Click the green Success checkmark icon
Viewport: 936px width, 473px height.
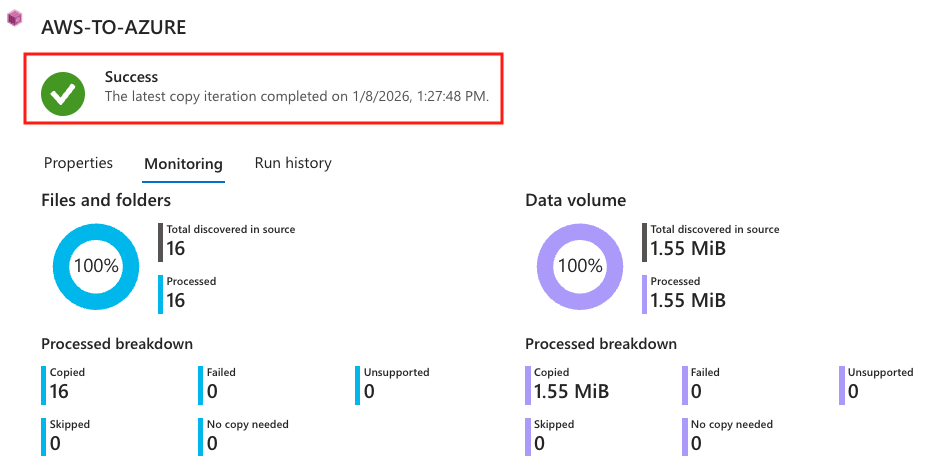point(63,93)
